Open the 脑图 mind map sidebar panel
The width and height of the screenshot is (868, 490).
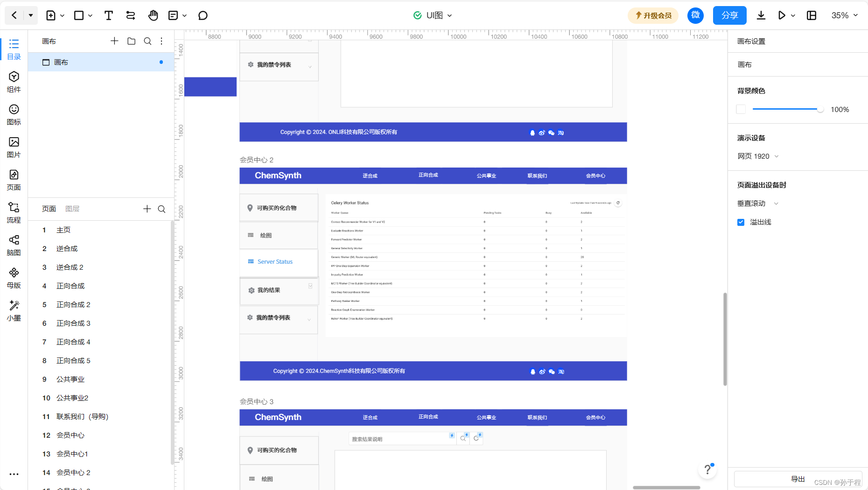click(x=14, y=245)
